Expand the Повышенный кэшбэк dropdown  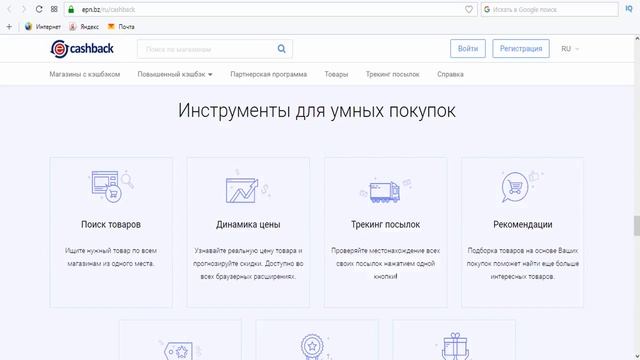(175, 74)
